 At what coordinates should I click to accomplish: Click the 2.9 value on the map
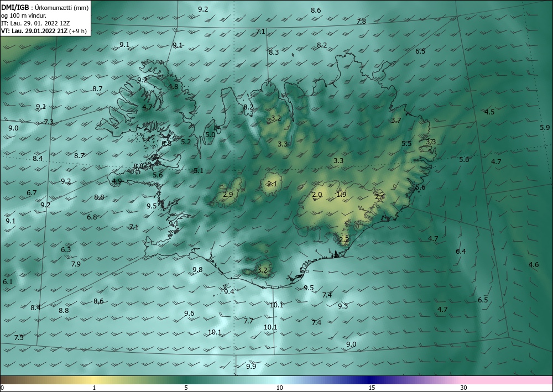click(x=228, y=194)
